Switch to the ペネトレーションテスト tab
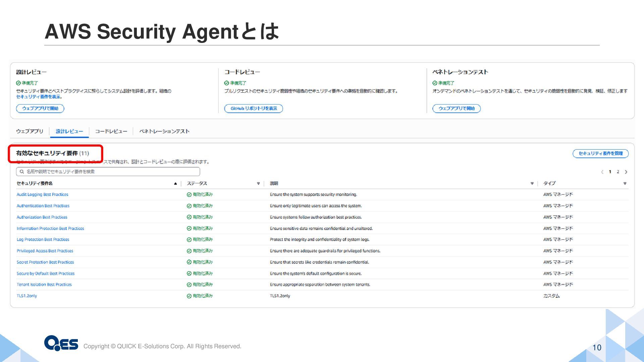The width and height of the screenshot is (644, 362). click(x=164, y=131)
